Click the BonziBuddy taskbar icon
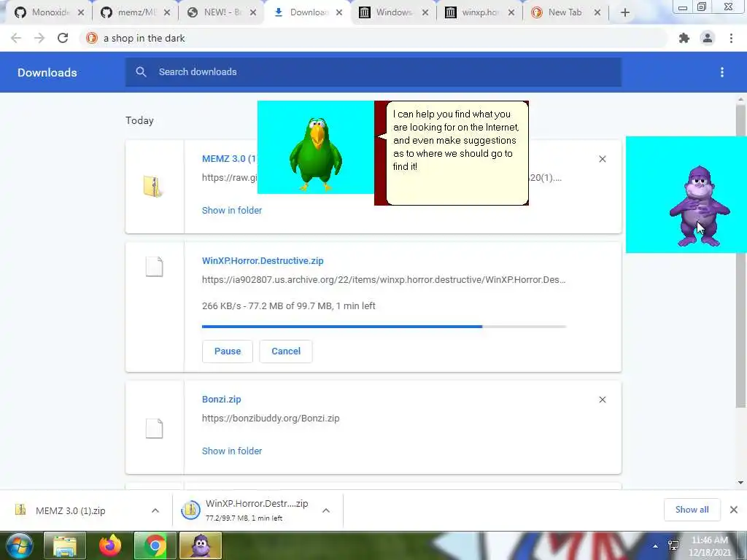The height and width of the screenshot is (560, 747). [x=201, y=545]
